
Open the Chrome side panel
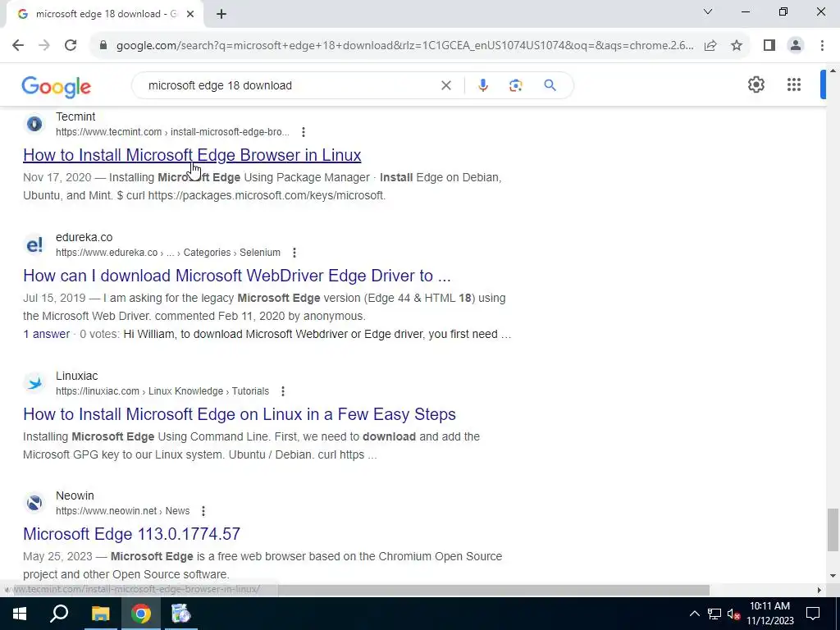pos(769,46)
